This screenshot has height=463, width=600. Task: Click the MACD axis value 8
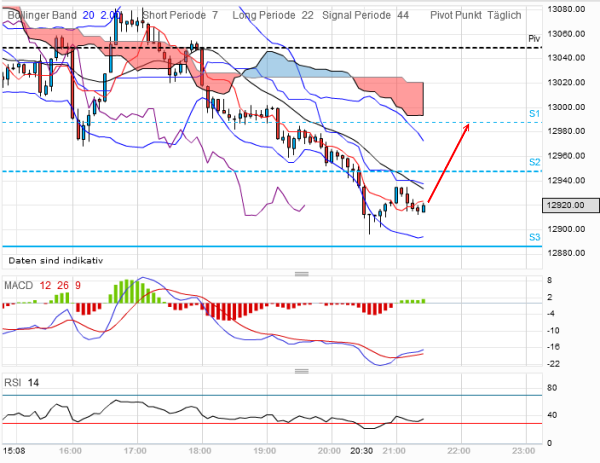(549, 280)
